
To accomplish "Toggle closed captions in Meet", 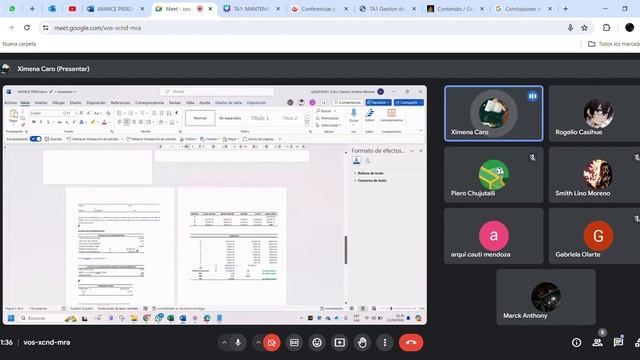I will click(x=294, y=343).
